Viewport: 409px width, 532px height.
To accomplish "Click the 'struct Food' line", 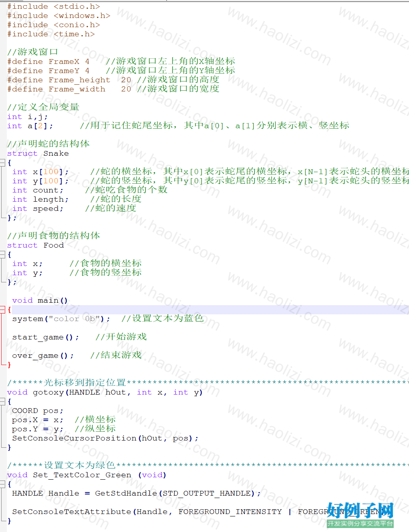I will pos(36,245).
